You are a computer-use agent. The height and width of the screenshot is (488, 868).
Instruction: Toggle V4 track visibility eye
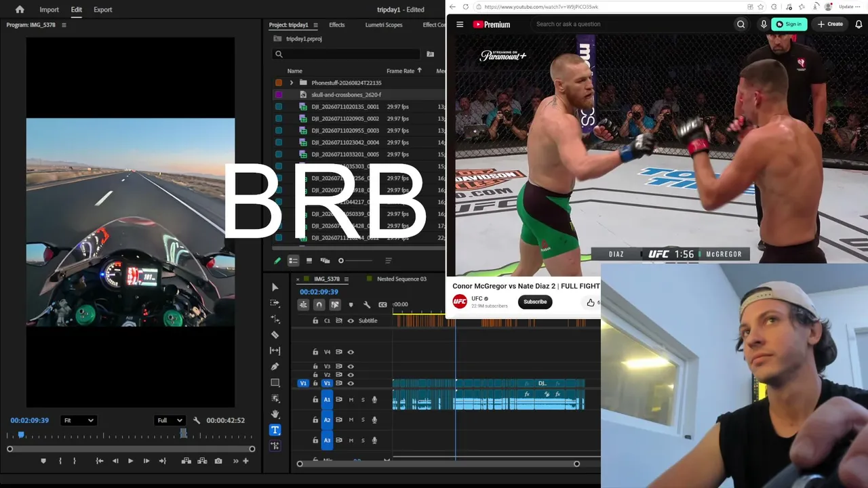351,352
